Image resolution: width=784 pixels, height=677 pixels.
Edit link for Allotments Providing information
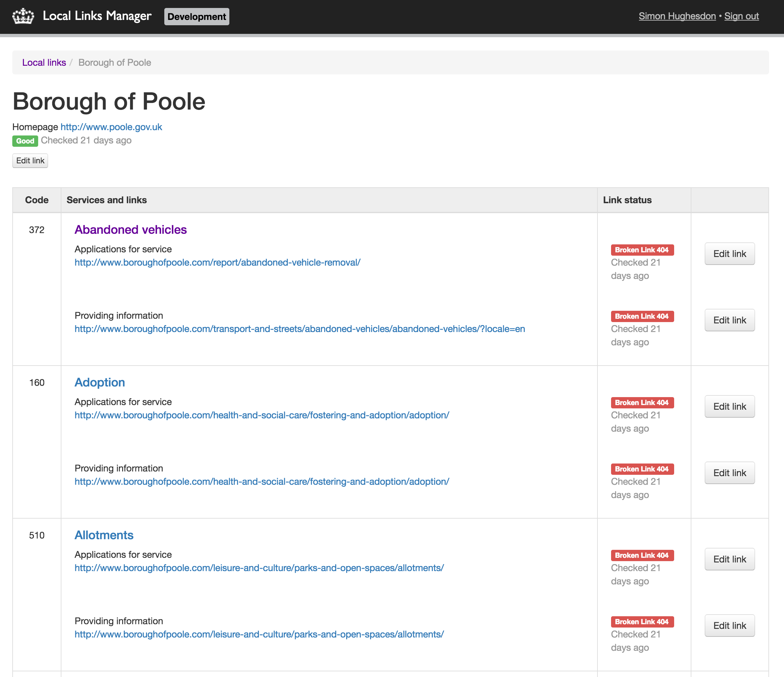point(730,626)
